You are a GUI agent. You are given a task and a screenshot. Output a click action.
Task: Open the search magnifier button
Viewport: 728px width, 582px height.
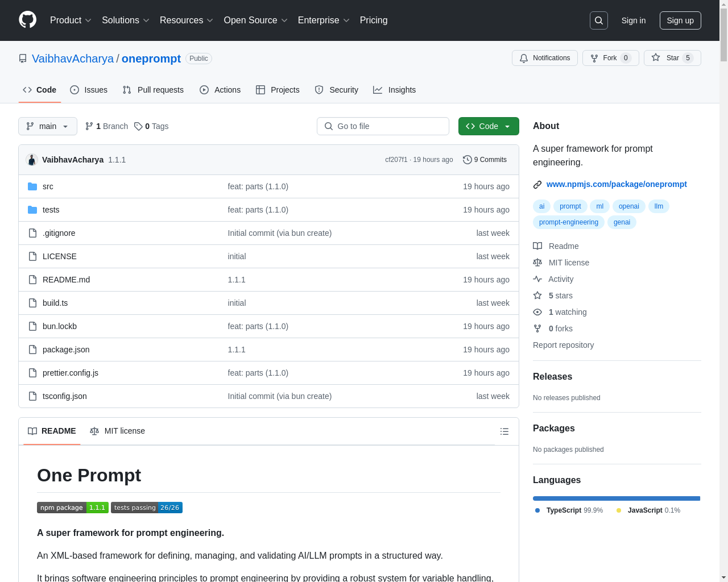click(599, 20)
